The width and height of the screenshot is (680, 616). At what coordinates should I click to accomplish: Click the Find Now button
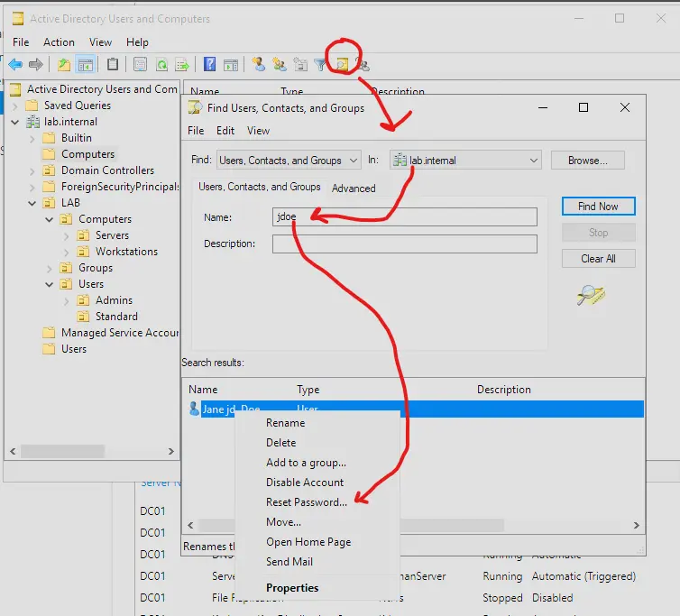pyautogui.click(x=598, y=206)
